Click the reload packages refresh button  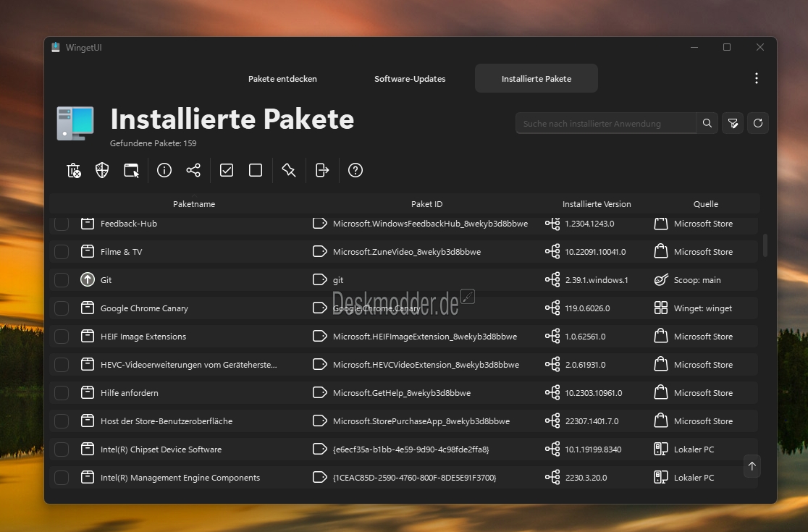tap(758, 123)
